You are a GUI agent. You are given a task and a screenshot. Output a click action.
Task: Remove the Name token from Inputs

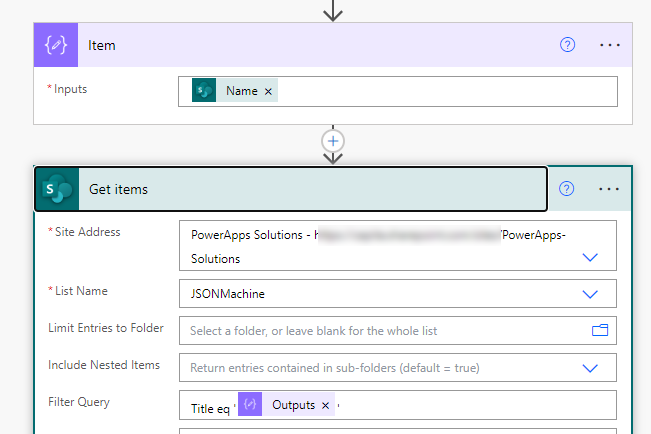pyautogui.click(x=268, y=91)
